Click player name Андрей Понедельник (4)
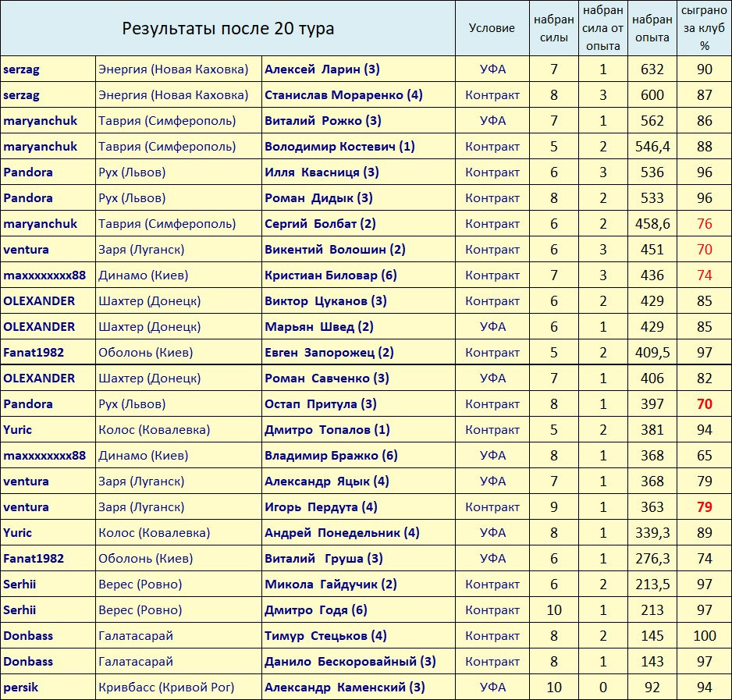732x700 pixels. pos(342,532)
